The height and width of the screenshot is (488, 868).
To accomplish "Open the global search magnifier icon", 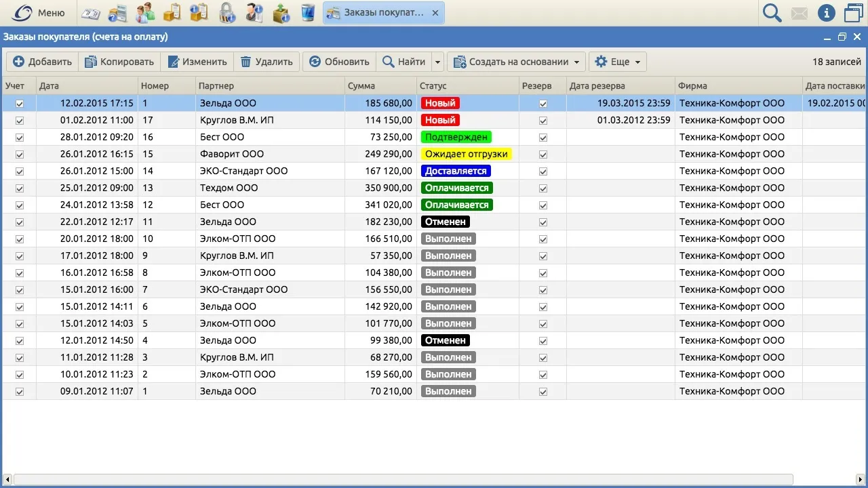I will pyautogui.click(x=772, y=13).
